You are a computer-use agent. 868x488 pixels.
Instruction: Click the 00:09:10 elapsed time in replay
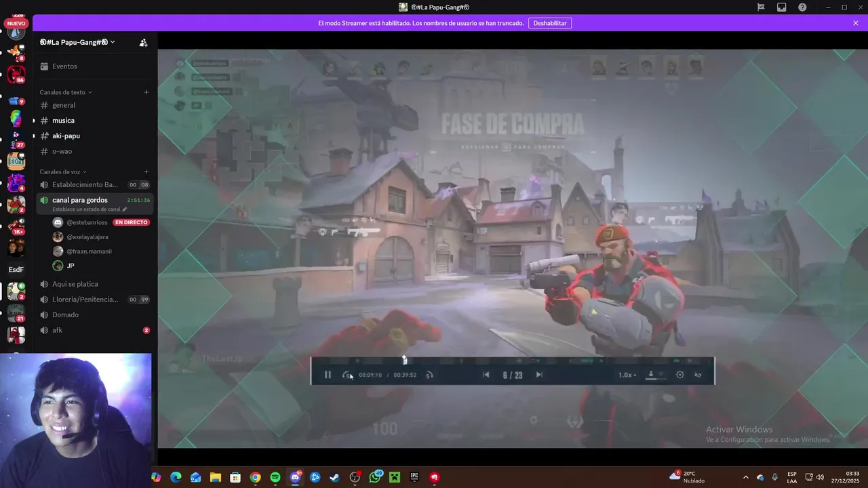370,375
